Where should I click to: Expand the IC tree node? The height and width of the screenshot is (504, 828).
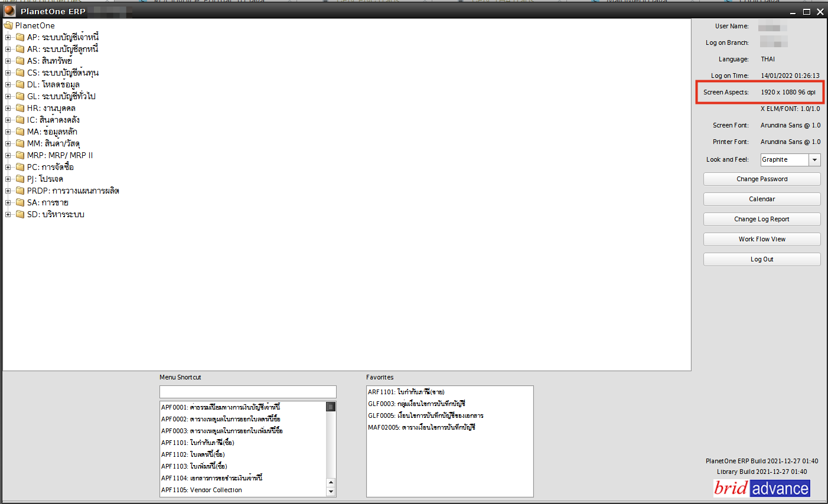[x=8, y=120]
